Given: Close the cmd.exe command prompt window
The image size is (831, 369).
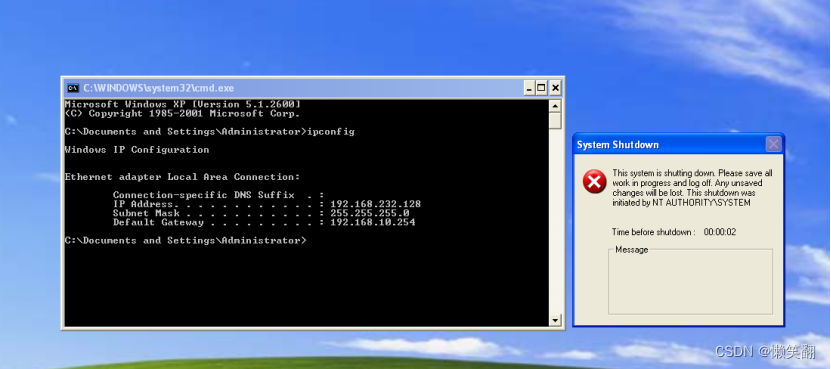Looking at the screenshot, I should pyautogui.click(x=555, y=88).
